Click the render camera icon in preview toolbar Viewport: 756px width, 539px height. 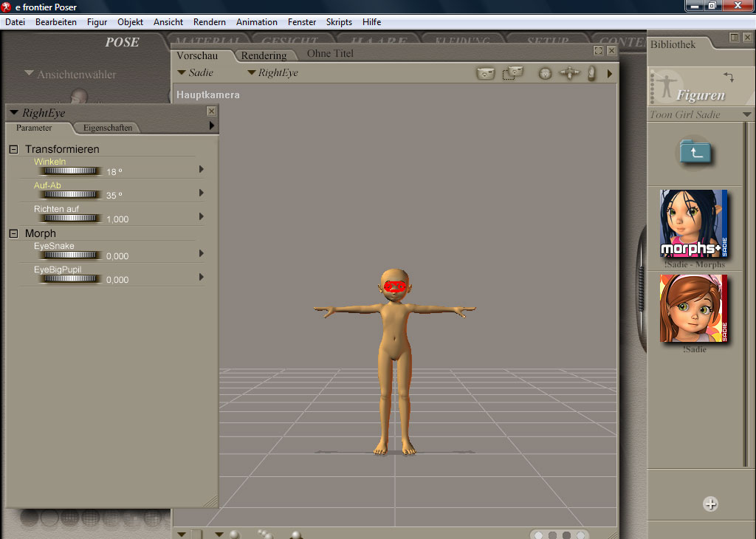485,73
